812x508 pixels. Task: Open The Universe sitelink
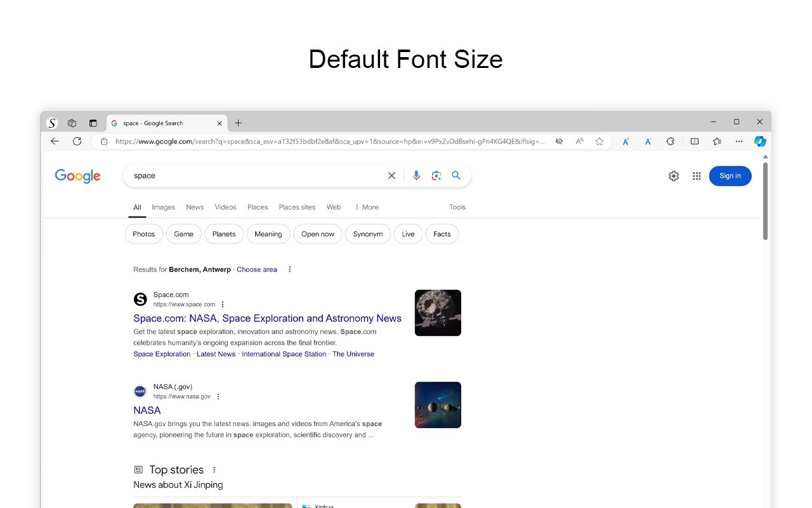(353, 354)
